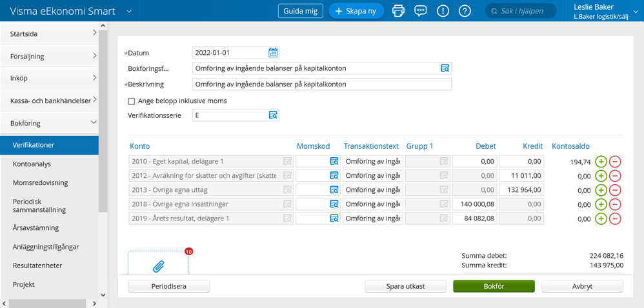Open the question mark help icon
This screenshot has width=644, height=308.
pos(465,11)
